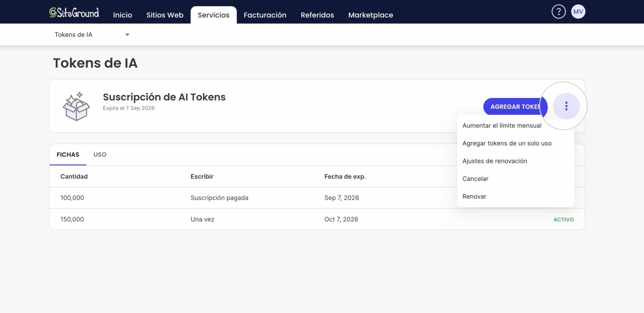Click the Suscripción pagada cell
The image size is (644, 313).
219,198
